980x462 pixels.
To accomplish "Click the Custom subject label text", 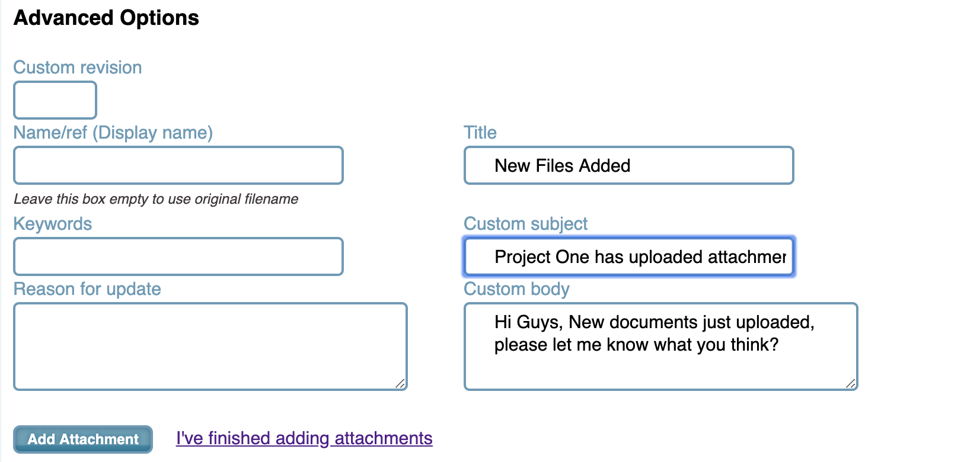I will (x=526, y=224).
